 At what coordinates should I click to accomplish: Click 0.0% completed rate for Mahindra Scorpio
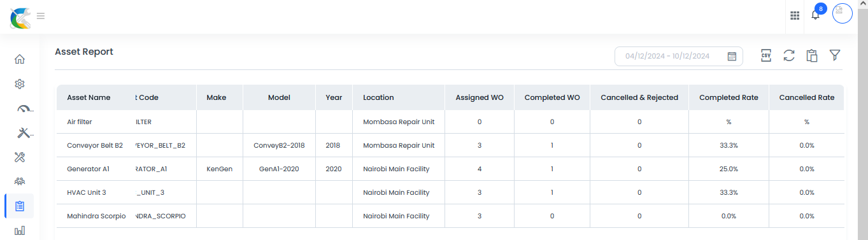(729, 216)
